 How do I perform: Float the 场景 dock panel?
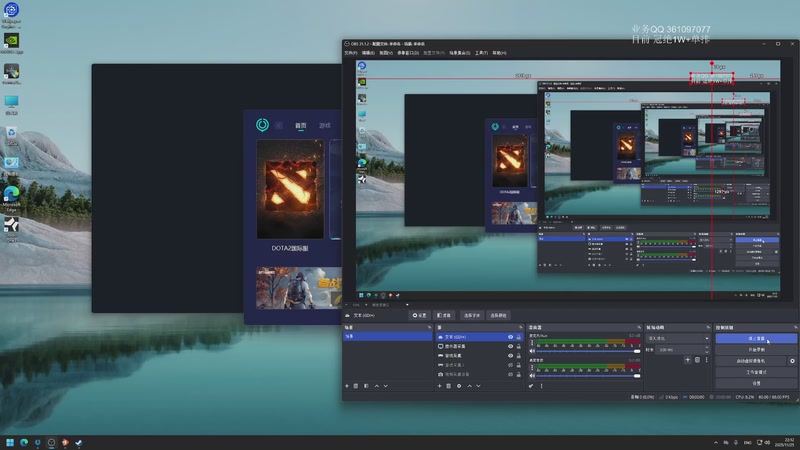429,328
